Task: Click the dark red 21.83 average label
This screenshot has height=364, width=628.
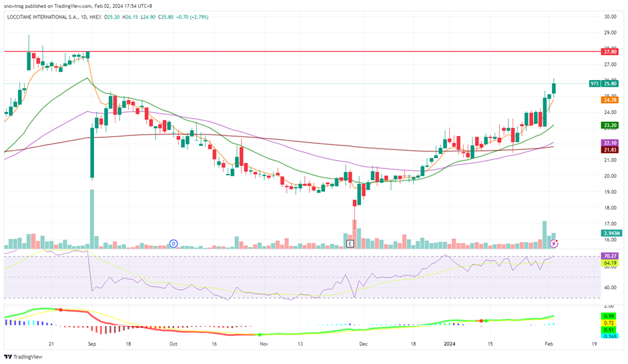Action: (x=610, y=149)
